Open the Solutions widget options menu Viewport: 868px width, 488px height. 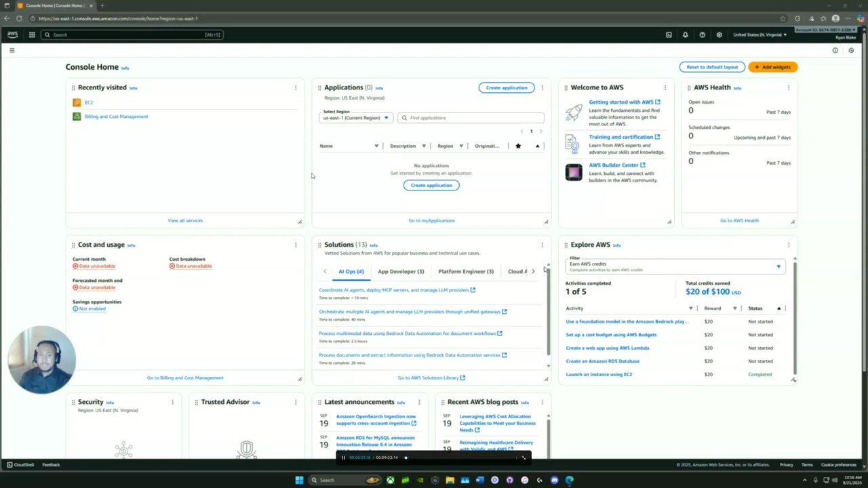click(x=542, y=245)
